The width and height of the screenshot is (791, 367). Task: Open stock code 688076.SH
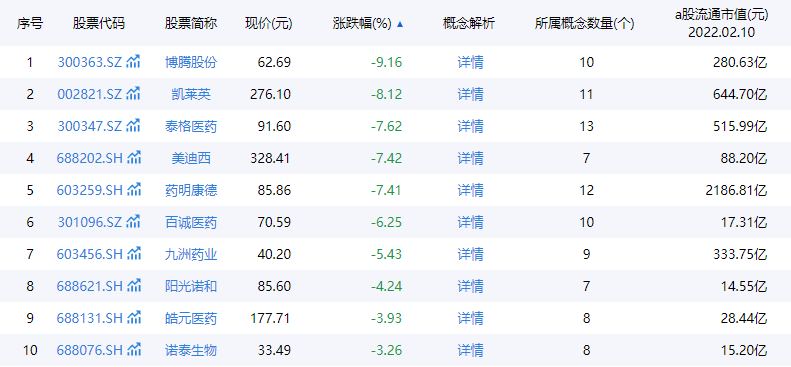90,350
